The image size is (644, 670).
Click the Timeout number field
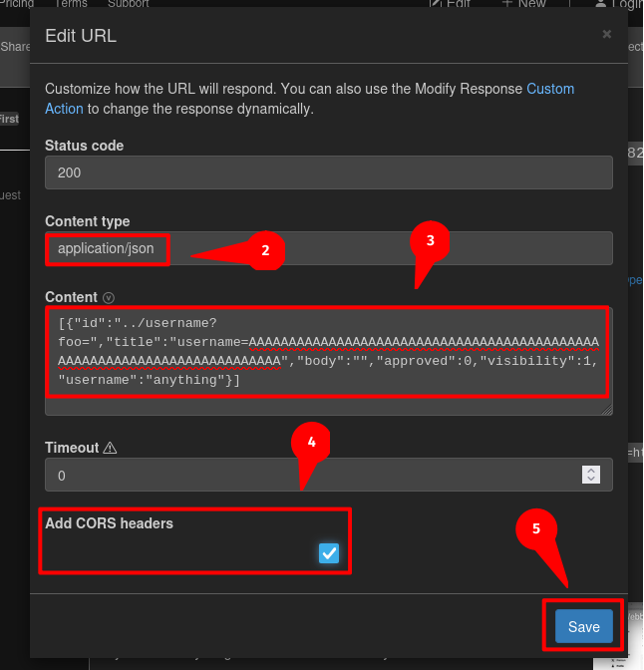(x=329, y=475)
